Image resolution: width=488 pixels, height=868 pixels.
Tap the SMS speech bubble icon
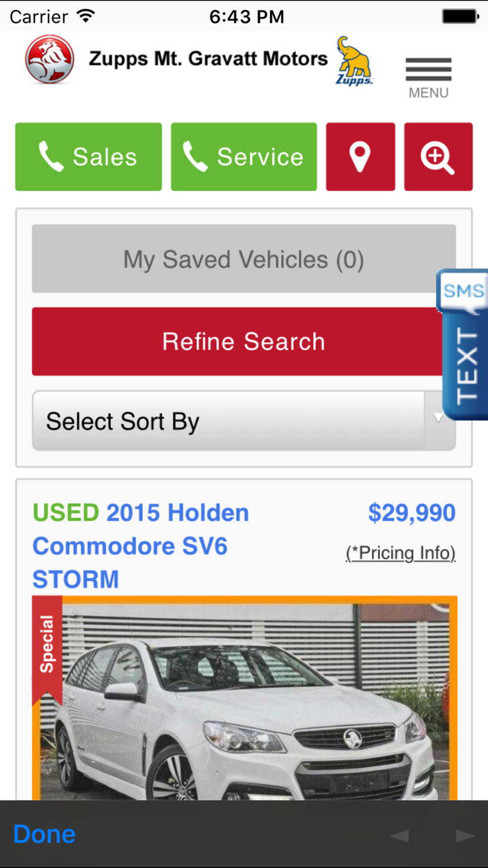(x=463, y=291)
